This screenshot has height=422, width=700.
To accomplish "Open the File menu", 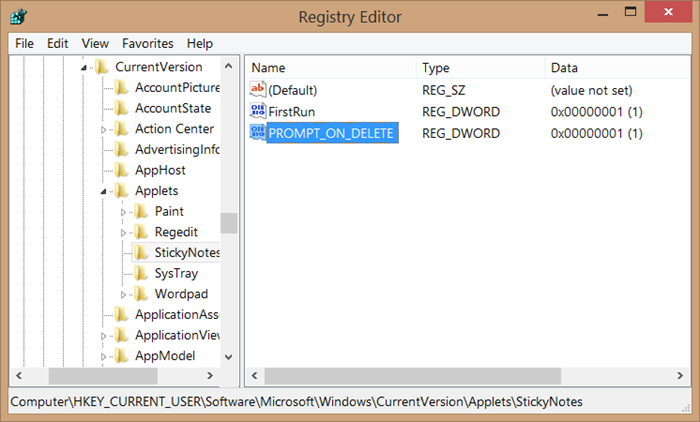I will point(24,43).
